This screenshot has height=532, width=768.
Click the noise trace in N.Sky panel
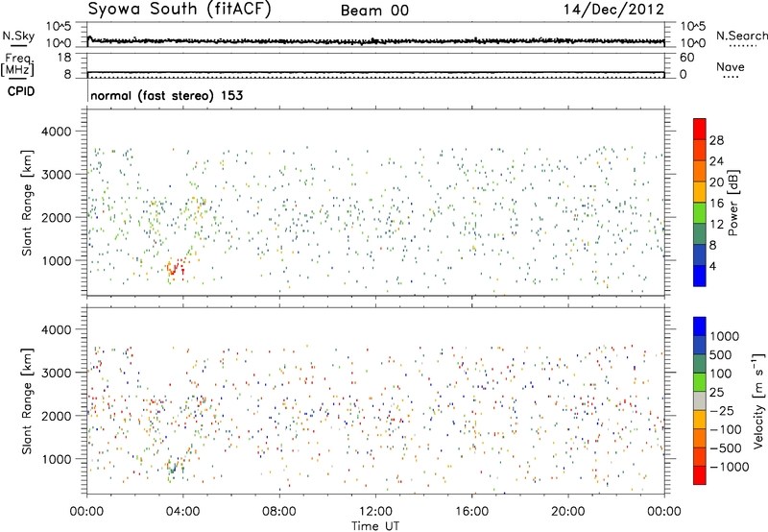click(375, 41)
